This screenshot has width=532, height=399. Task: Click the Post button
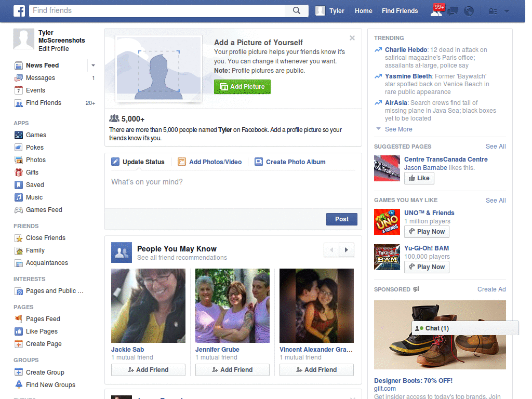[x=342, y=219]
